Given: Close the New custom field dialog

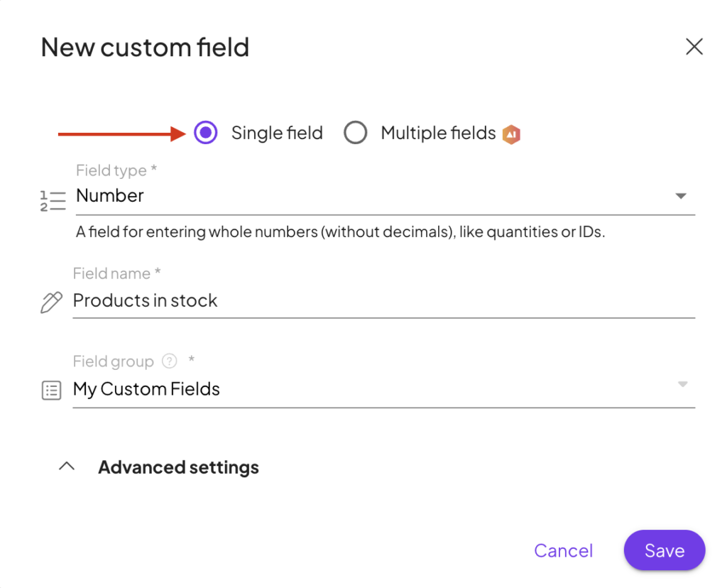Looking at the screenshot, I should pyautogui.click(x=694, y=47).
